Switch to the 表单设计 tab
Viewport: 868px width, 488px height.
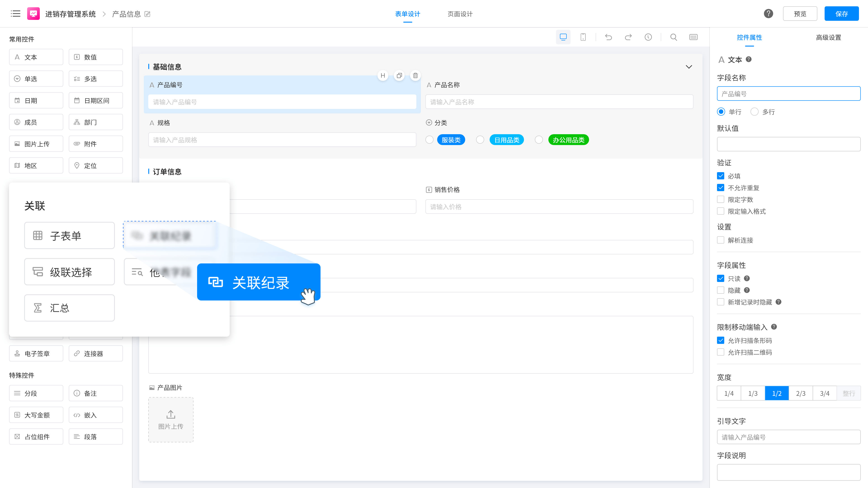pyautogui.click(x=407, y=14)
